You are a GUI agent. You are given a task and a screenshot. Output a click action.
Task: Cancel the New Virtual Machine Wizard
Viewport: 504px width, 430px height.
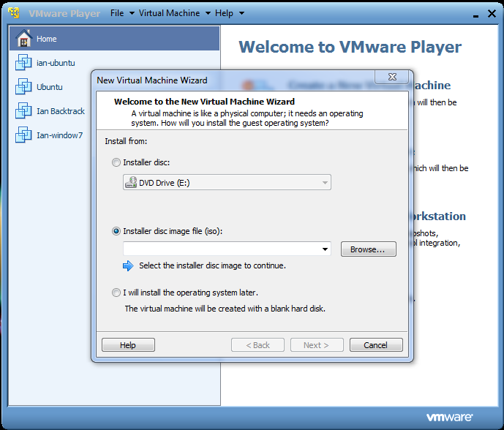376,345
